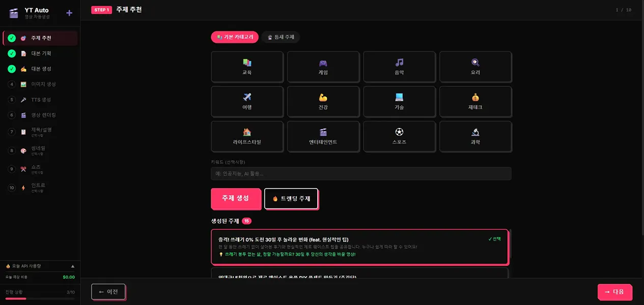
Task: Select the 여행 category card
Action: click(247, 102)
